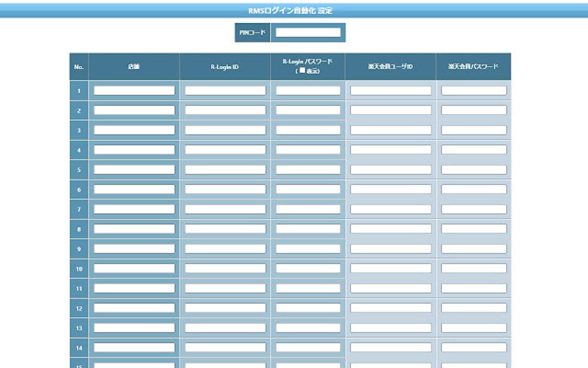
Task: Focus the 店舗 field in row 9
Action: coord(134,249)
